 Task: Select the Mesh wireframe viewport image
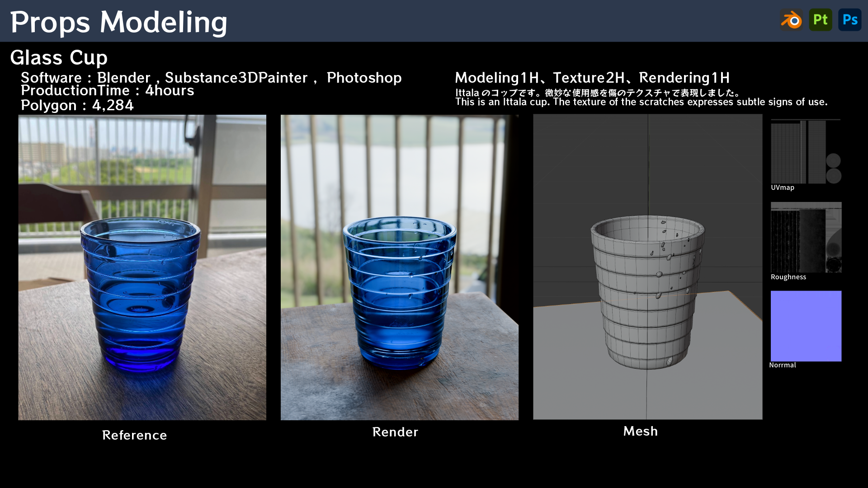647,267
